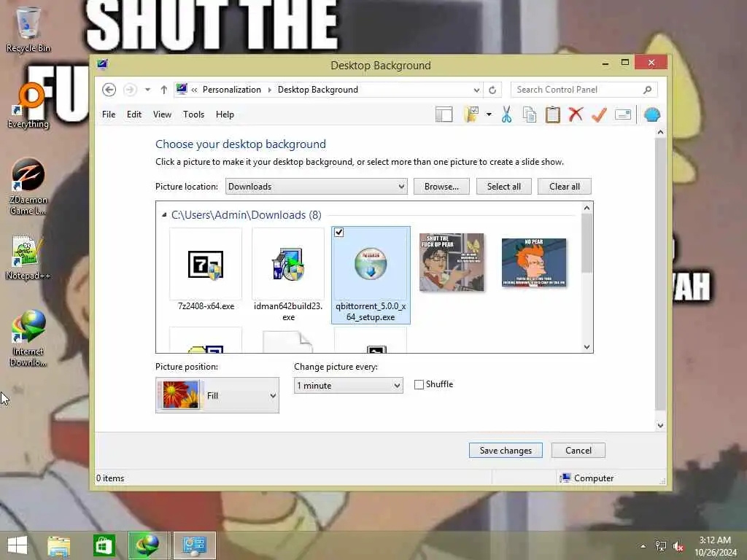Launch ZDaemon Game Launcher shortcut
Viewport: 747px width, 560px height.
click(x=28, y=187)
